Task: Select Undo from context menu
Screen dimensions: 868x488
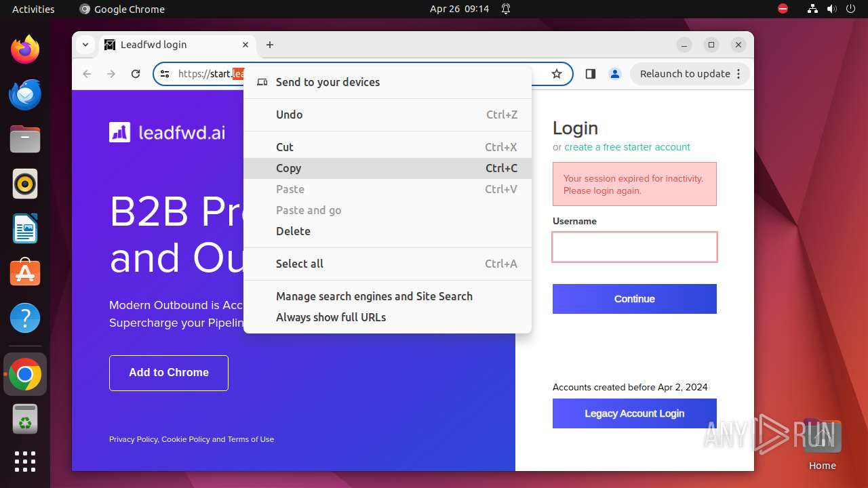Action: click(x=387, y=115)
